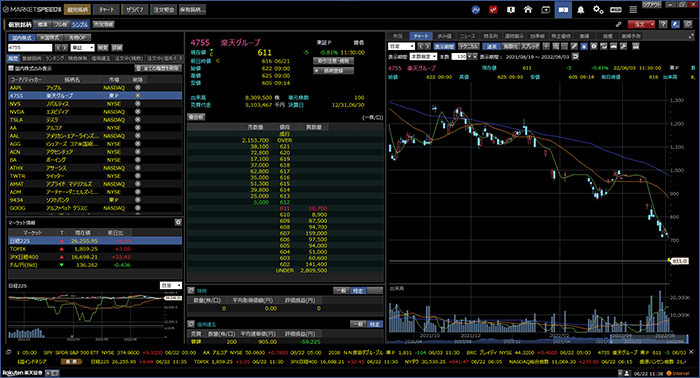Click the stock code input field 4755

pos(30,47)
